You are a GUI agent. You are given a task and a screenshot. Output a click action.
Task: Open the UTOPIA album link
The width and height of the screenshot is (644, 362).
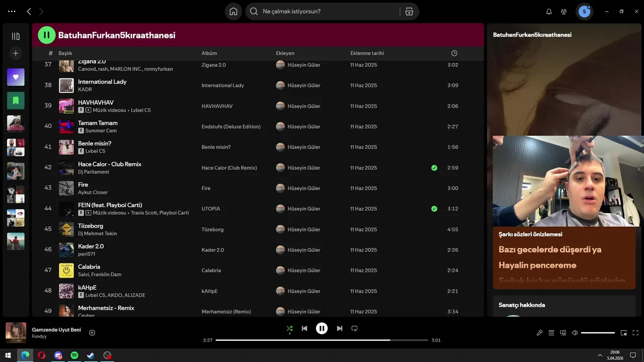[211, 209]
